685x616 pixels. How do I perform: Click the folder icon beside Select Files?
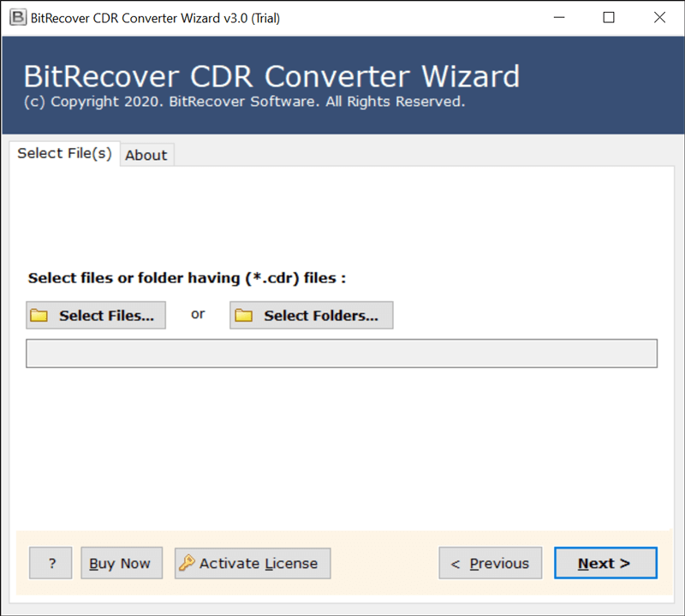(x=39, y=316)
